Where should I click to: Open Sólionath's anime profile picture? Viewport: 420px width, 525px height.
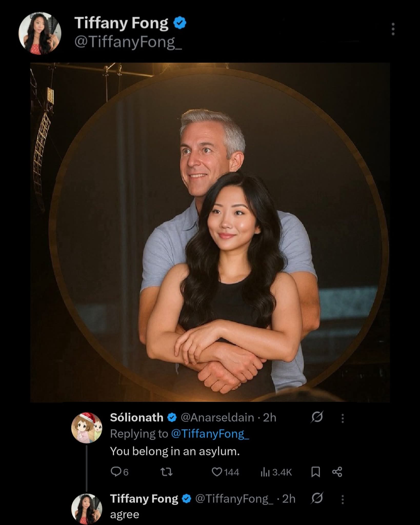point(87,428)
